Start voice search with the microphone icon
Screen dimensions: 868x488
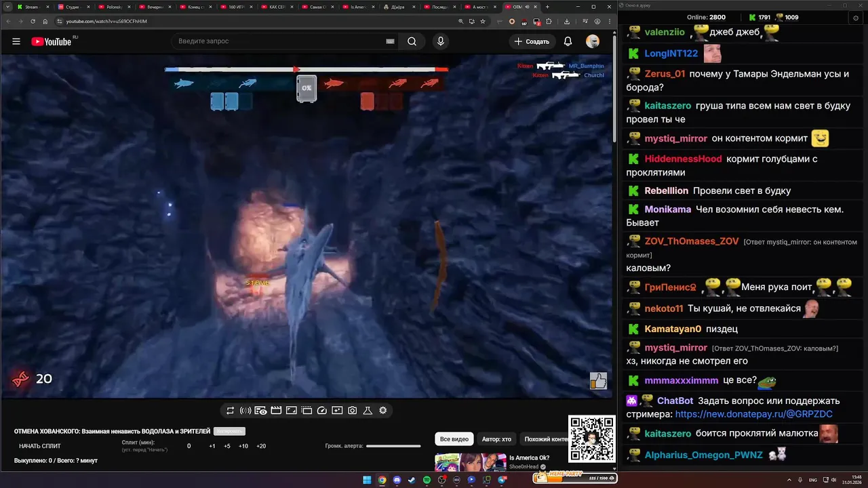[441, 41]
